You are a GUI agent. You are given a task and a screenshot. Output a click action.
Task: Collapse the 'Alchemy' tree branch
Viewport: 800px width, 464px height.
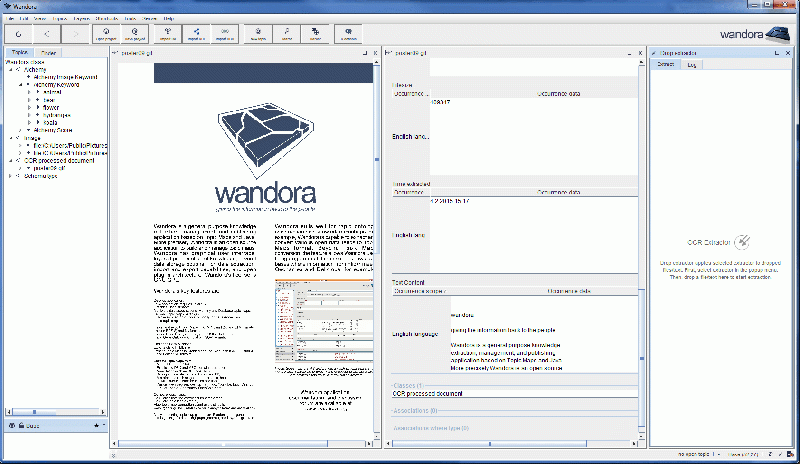point(10,70)
